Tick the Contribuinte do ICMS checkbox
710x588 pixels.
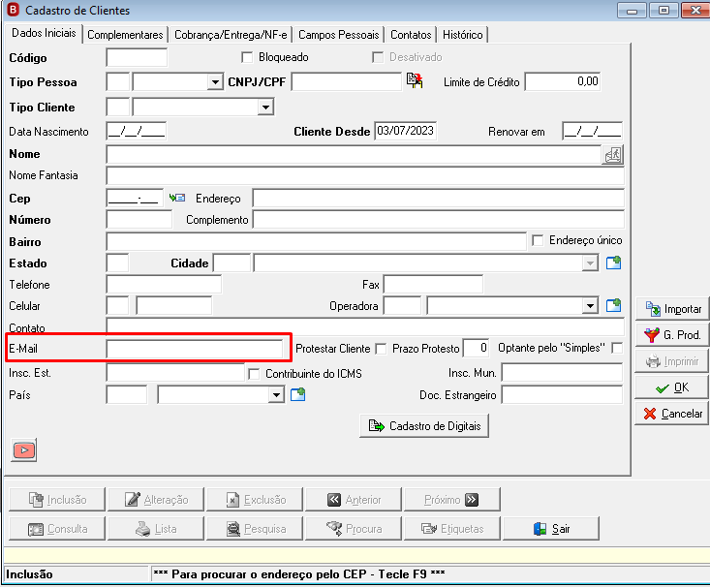pyautogui.click(x=254, y=374)
